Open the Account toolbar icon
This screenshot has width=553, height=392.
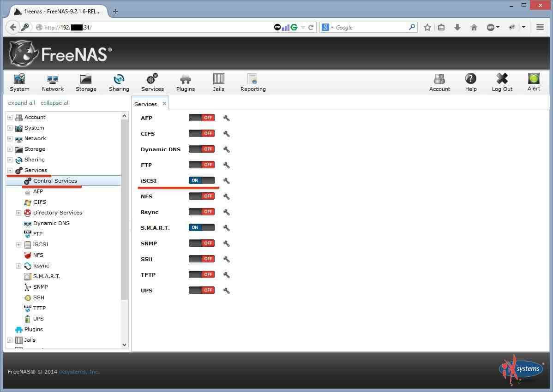click(439, 83)
